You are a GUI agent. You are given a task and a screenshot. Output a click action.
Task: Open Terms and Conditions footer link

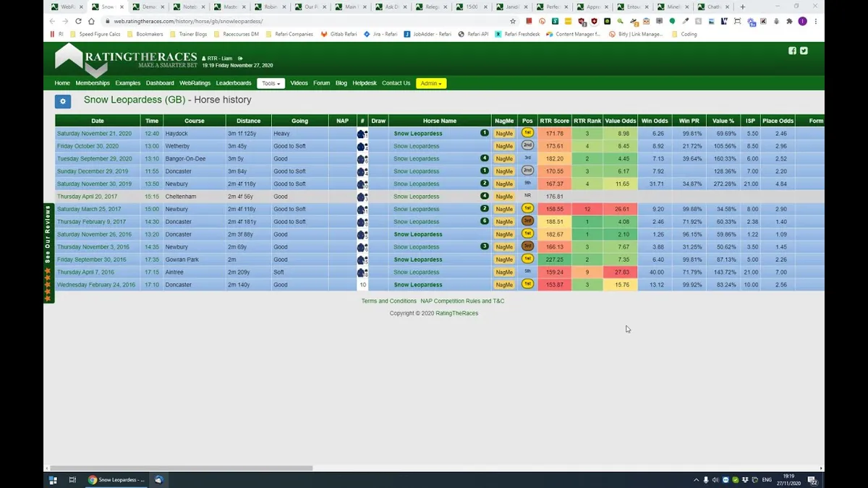[x=389, y=301]
